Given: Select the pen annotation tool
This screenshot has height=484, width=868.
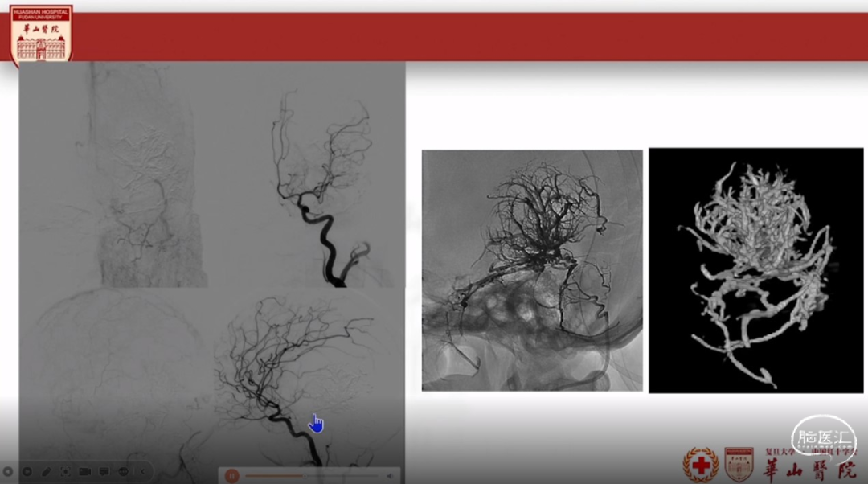Looking at the screenshot, I should point(47,471).
